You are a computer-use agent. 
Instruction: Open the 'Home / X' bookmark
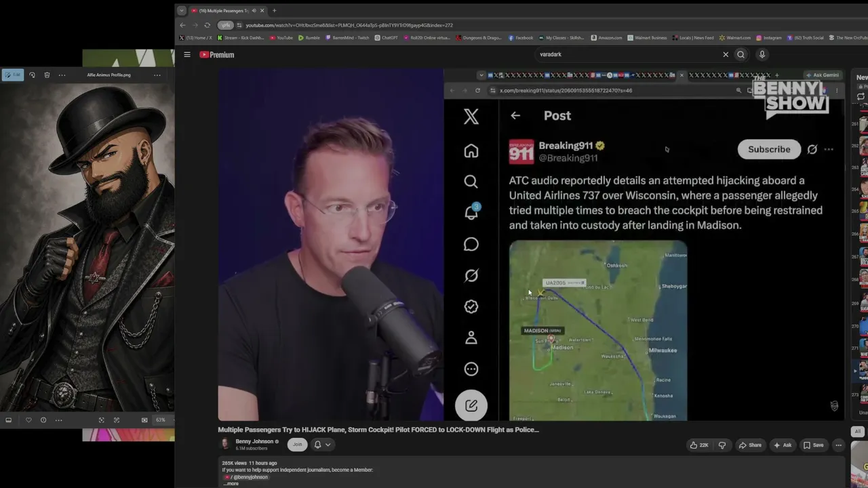click(x=196, y=38)
